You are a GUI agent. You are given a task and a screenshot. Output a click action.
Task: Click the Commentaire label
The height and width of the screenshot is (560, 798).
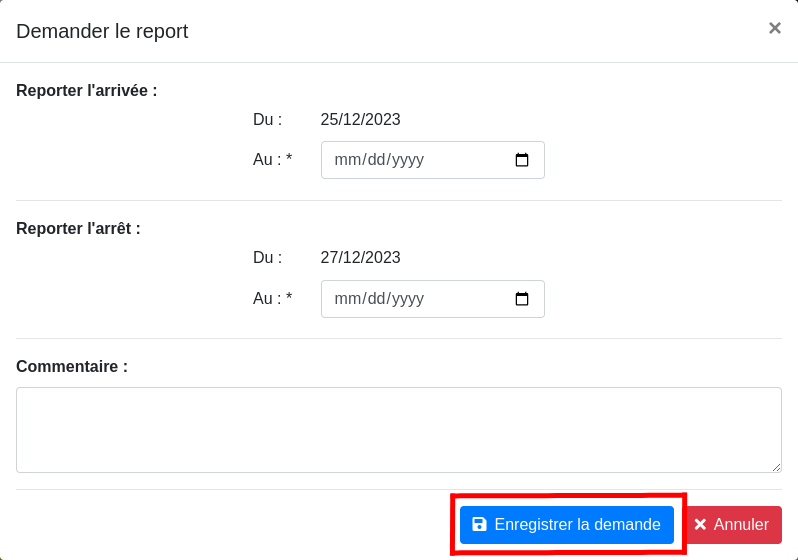[x=72, y=367]
